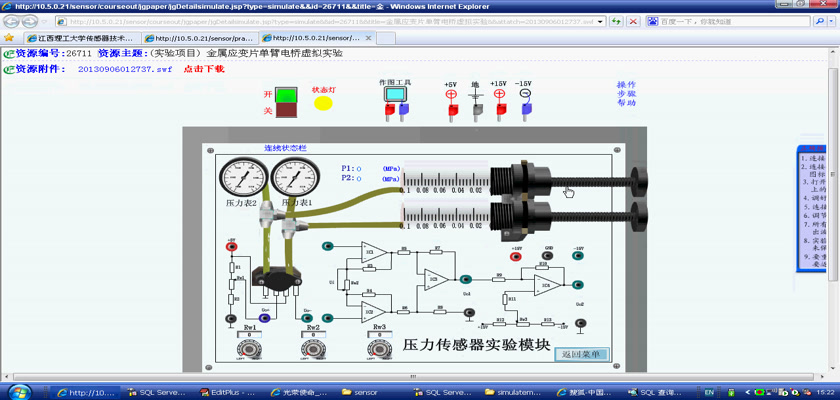Image resolution: width=840 pixels, height=400 pixels.
Task: Click the upper syringe screw handle knob
Action: (639, 182)
